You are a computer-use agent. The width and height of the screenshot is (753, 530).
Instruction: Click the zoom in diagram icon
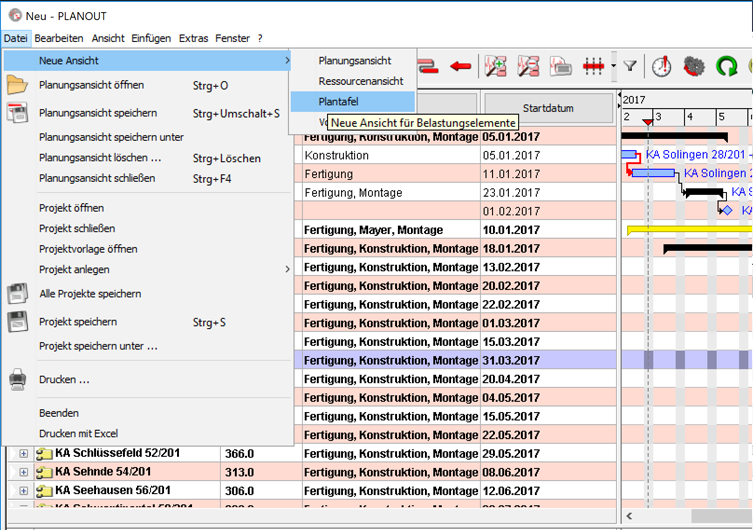point(496,66)
